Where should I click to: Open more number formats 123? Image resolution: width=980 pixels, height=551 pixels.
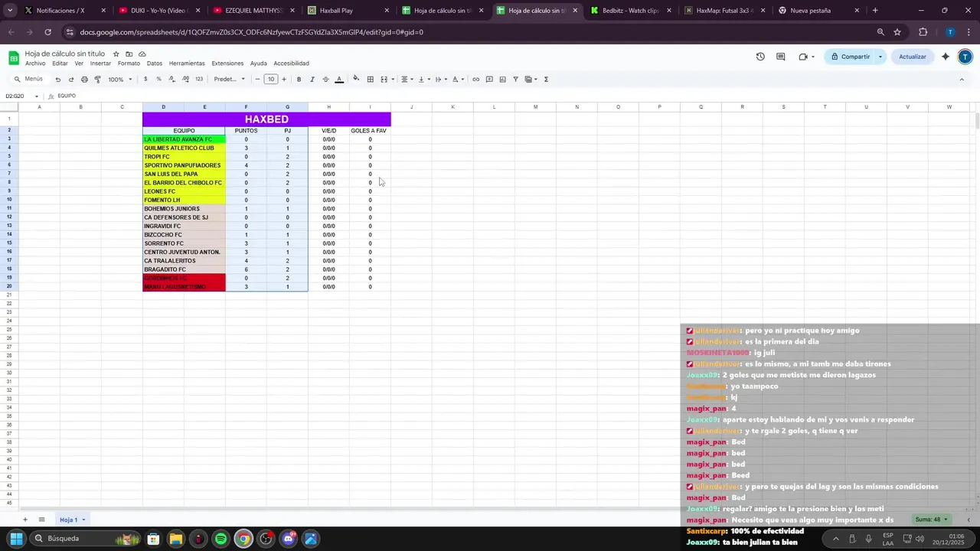coord(199,80)
